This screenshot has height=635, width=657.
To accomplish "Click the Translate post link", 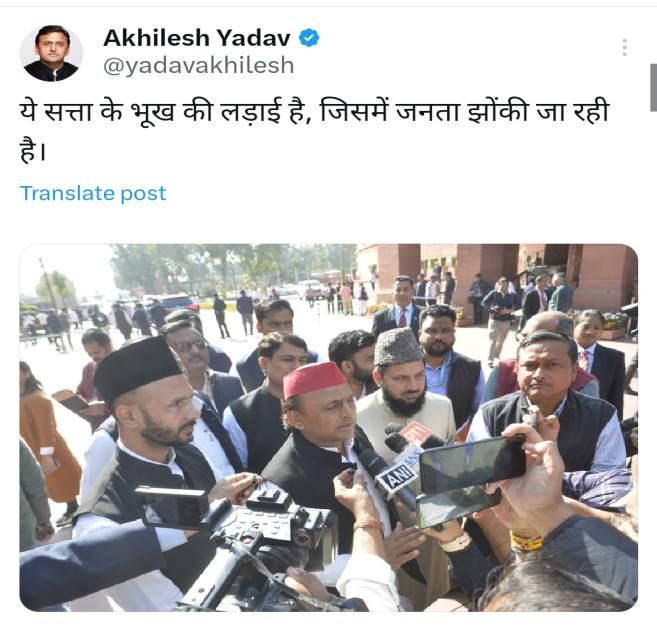I will (x=93, y=193).
